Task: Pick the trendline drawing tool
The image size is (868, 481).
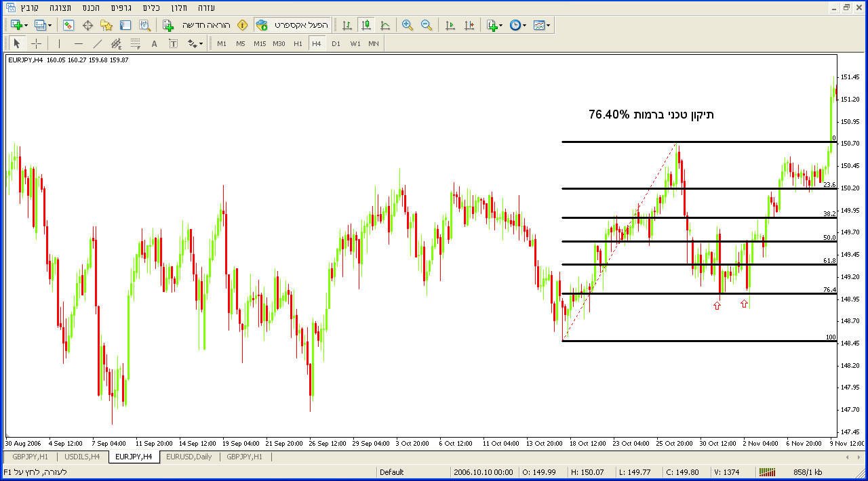Action: 97,43
